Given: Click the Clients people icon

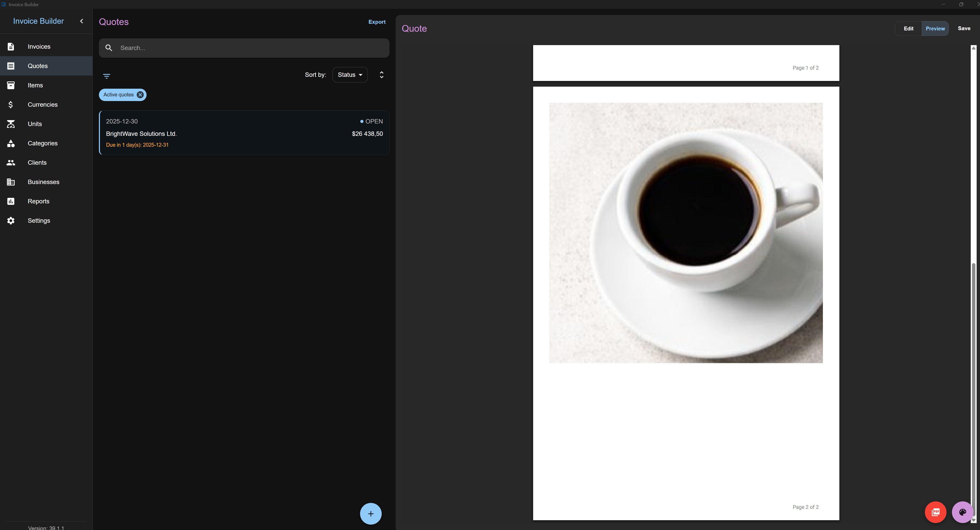Looking at the screenshot, I should click(11, 163).
